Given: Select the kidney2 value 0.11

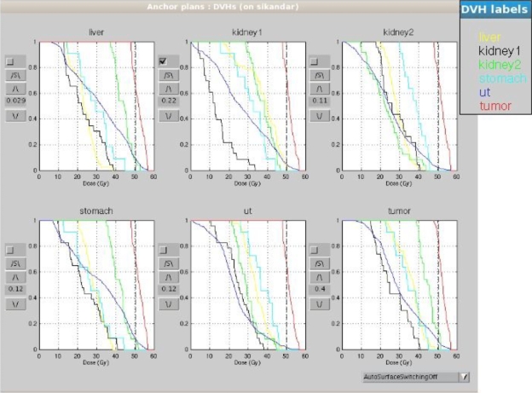Looking at the screenshot, I should (x=319, y=101).
